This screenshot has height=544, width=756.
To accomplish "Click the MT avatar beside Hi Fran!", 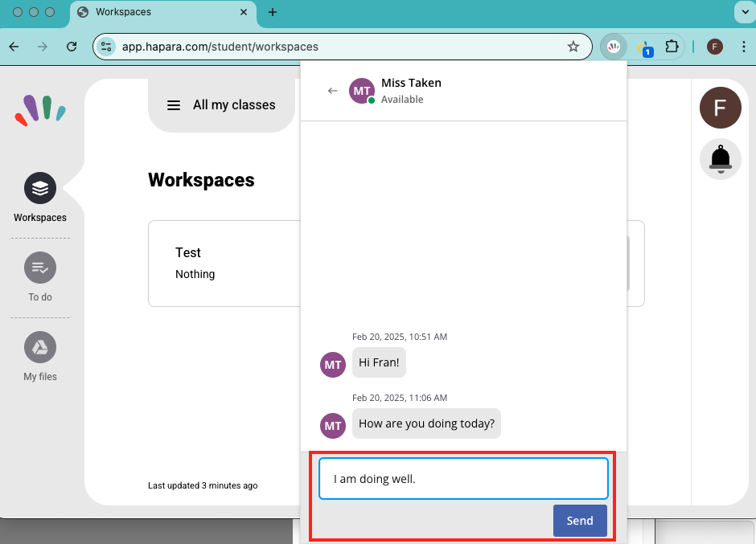I will coord(333,365).
